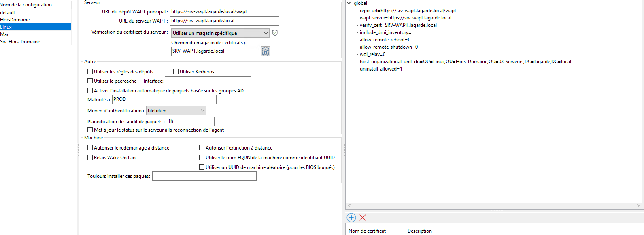Screen dimensions: 644x235
Task: Click the horizontal scrollbar right arrow
Action: pyautogui.click(x=638, y=206)
